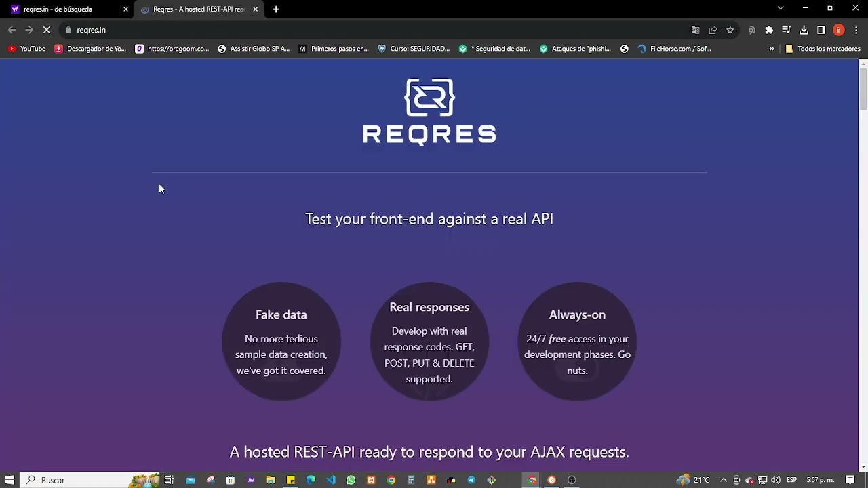868x488 pixels.
Task: Open the 'https://oregoom.co...' bookmark
Action: [x=172, y=49]
